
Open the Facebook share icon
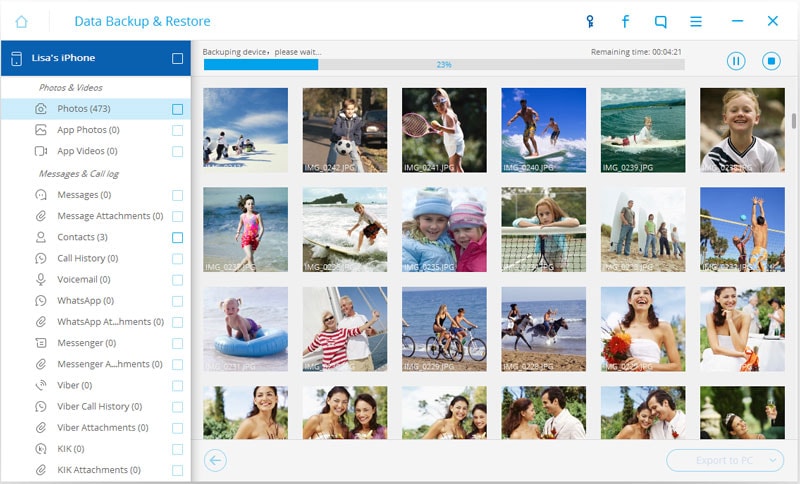[625, 21]
